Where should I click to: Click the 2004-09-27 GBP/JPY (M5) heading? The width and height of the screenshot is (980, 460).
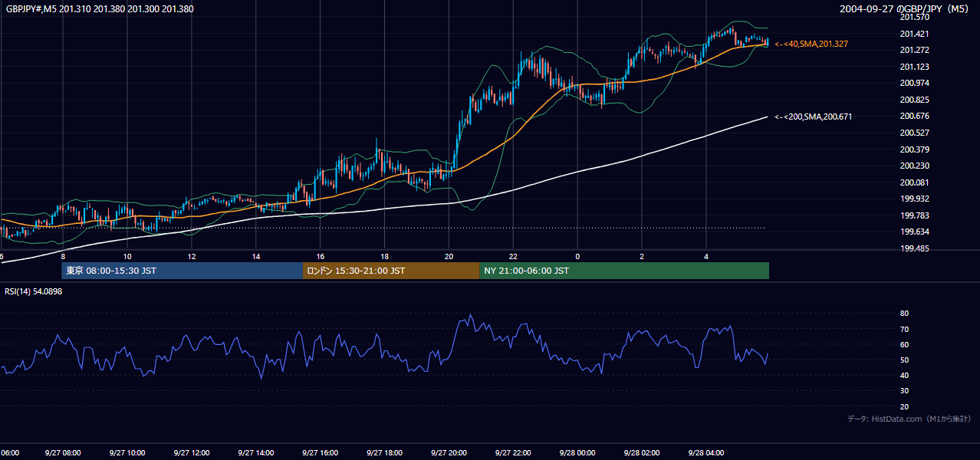905,9
